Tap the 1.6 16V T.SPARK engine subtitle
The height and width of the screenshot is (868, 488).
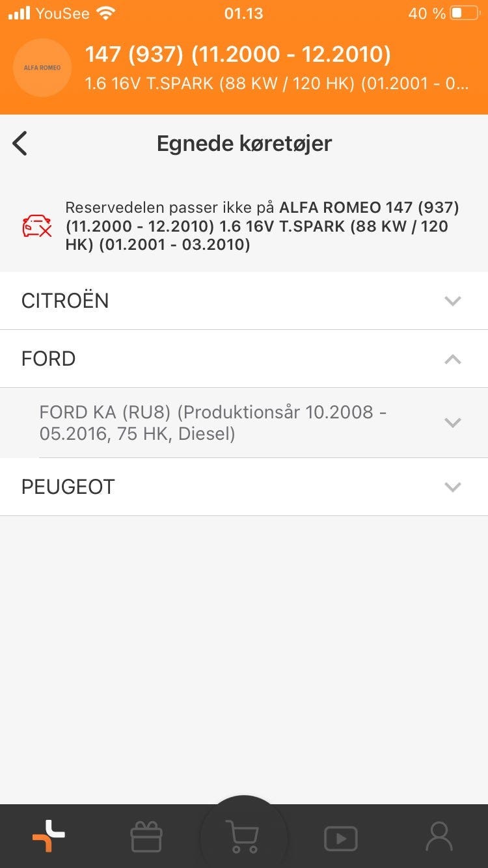[x=277, y=84]
